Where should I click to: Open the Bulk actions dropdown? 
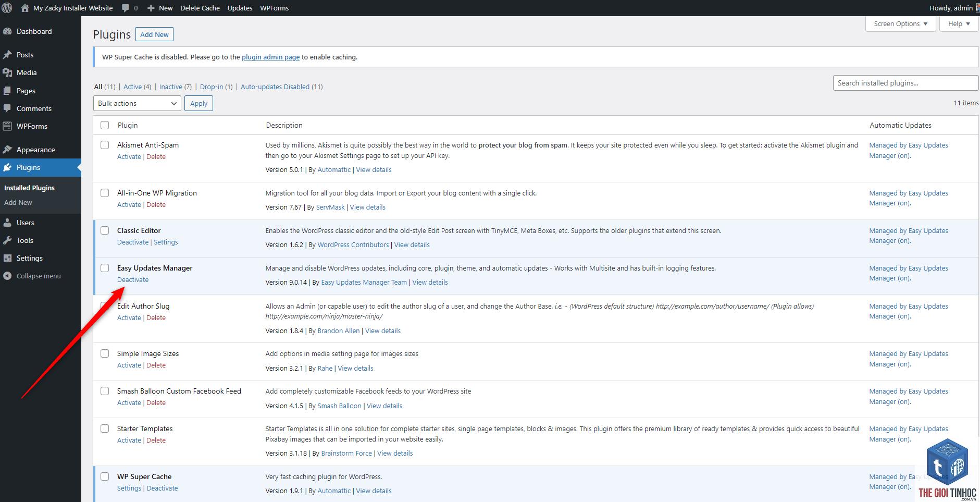pyautogui.click(x=137, y=103)
